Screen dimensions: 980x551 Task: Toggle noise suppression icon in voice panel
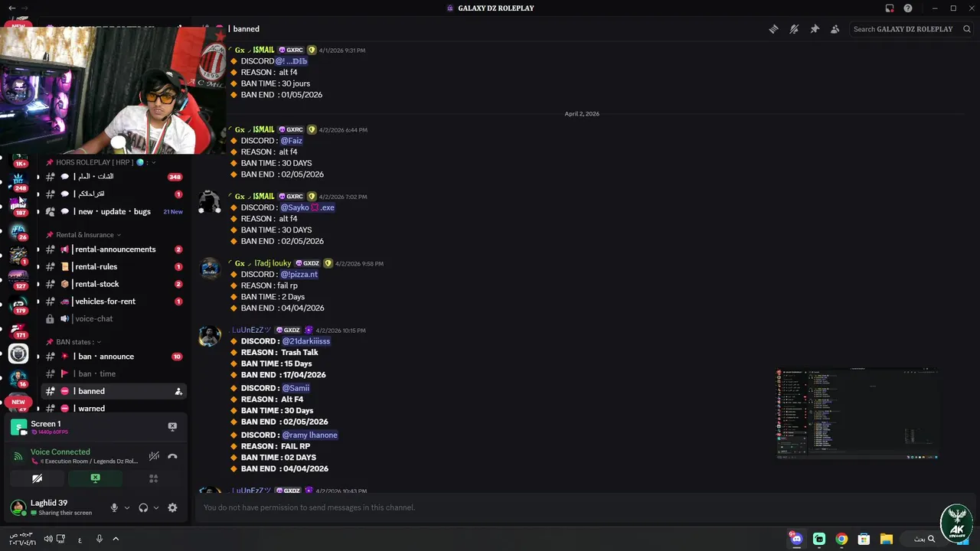(154, 456)
